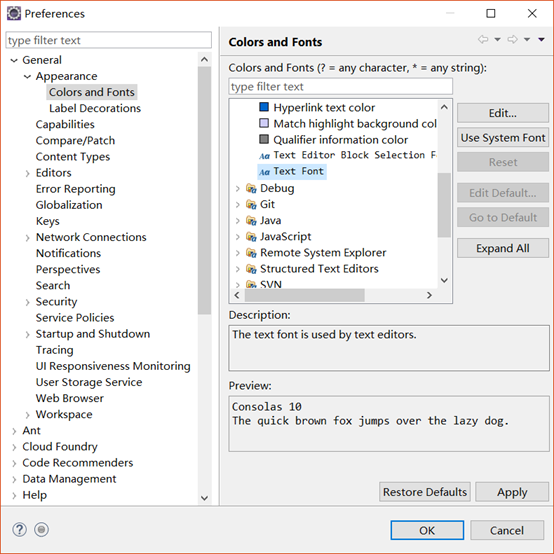Select Match highlight background color swatch
The width and height of the screenshot is (554, 554).
click(264, 123)
